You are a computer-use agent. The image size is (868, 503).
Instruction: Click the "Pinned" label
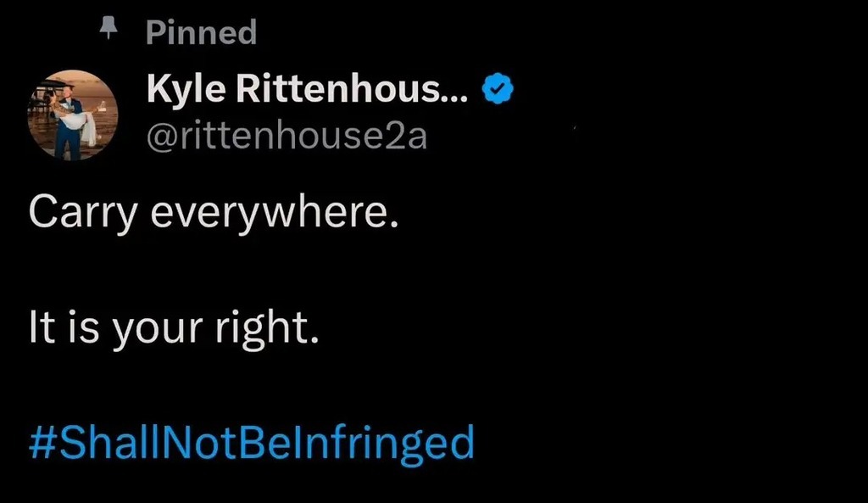point(201,33)
